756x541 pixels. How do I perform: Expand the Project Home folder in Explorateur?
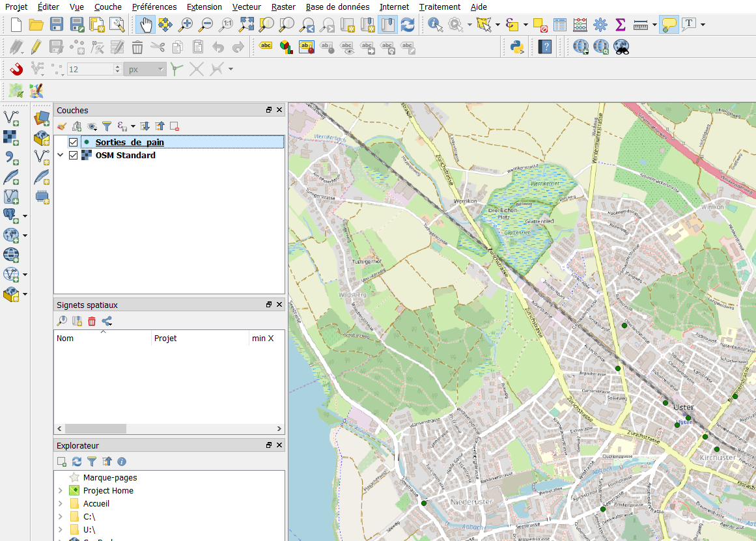61,491
